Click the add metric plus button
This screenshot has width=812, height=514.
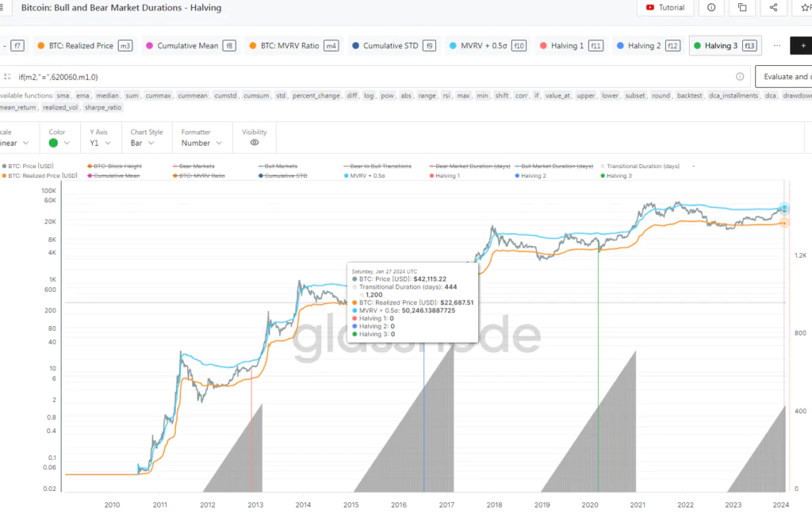click(802, 45)
